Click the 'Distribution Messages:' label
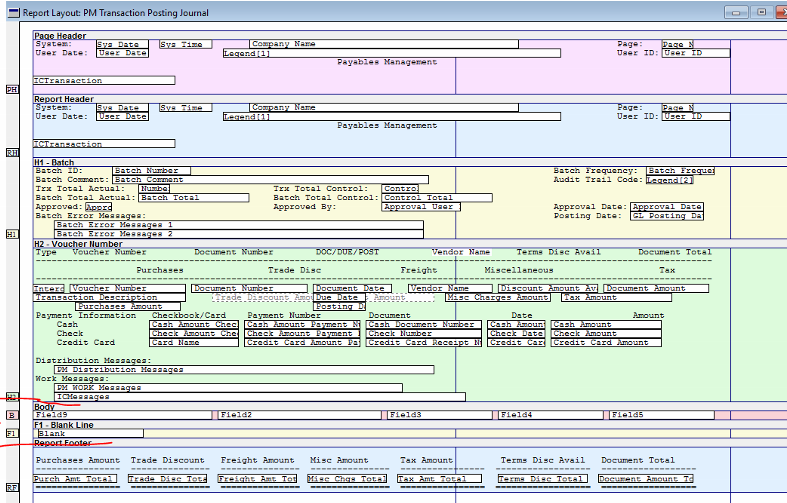This screenshot has height=503, width=787. click(93, 360)
